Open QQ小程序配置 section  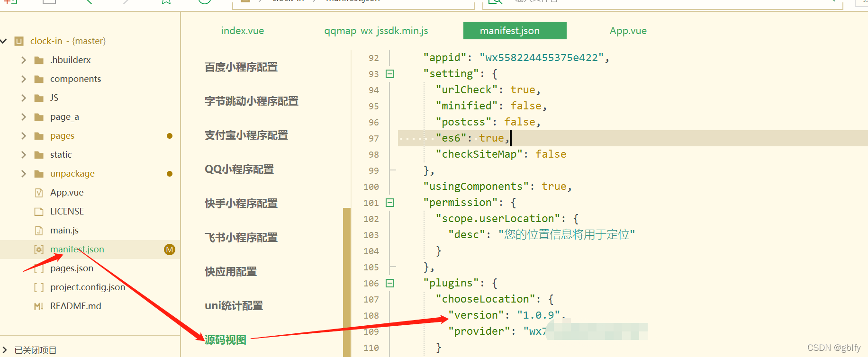click(239, 170)
